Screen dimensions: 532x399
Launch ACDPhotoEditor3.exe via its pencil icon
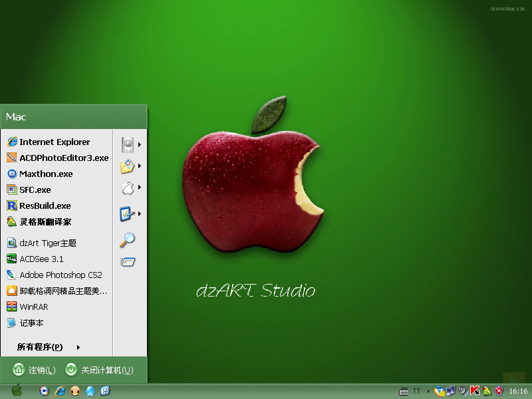click(x=11, y=158)
